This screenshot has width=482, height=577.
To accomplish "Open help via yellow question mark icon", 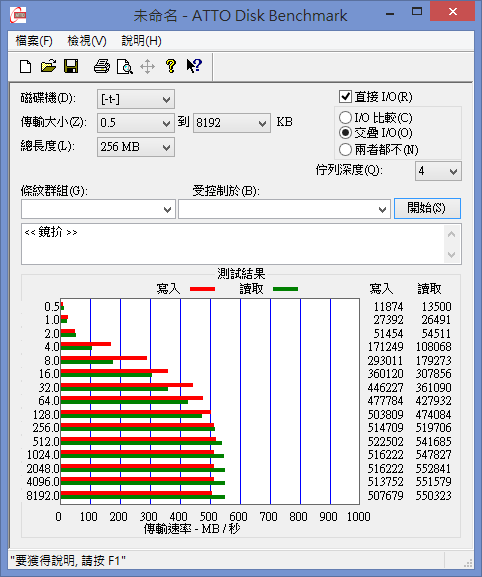I will (171, 66).
